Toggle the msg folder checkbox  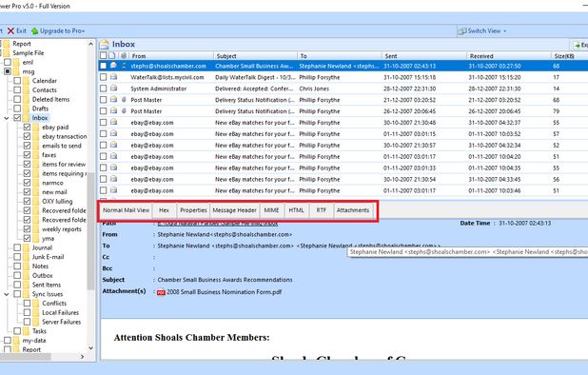8,71
